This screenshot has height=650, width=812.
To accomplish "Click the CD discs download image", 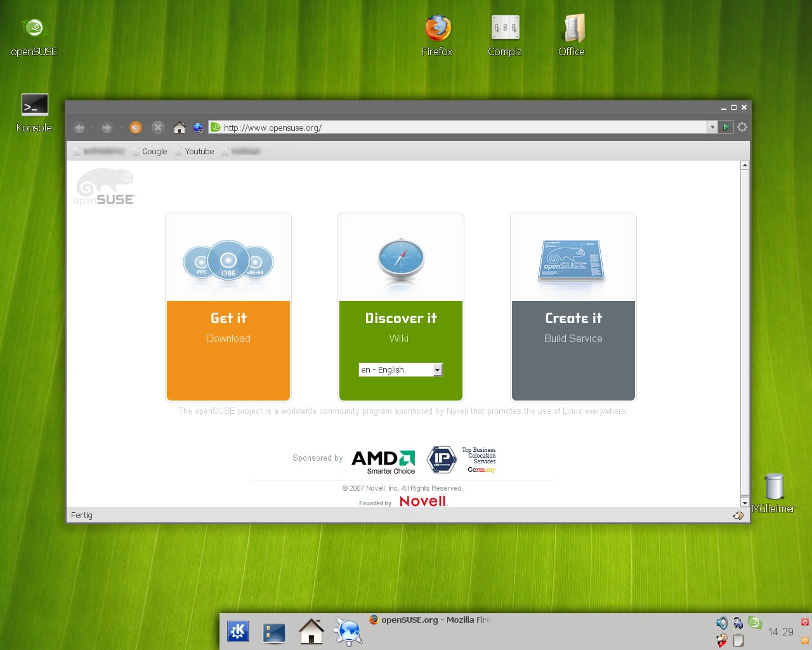I will click(x=228, y=261).
